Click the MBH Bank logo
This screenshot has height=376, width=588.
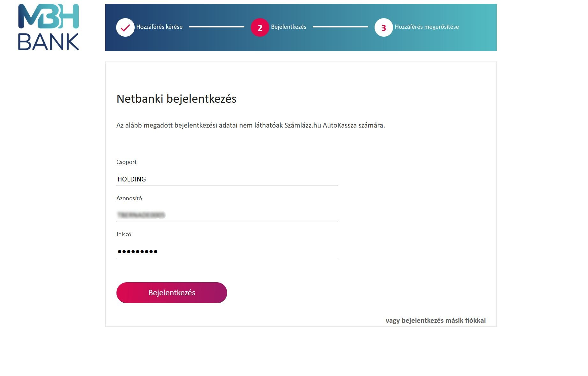(48, 27)
